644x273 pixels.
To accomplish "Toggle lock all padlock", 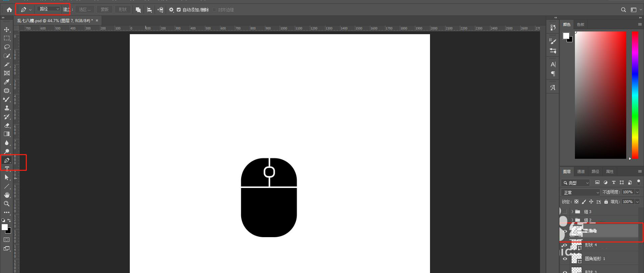I will point(606,202).
